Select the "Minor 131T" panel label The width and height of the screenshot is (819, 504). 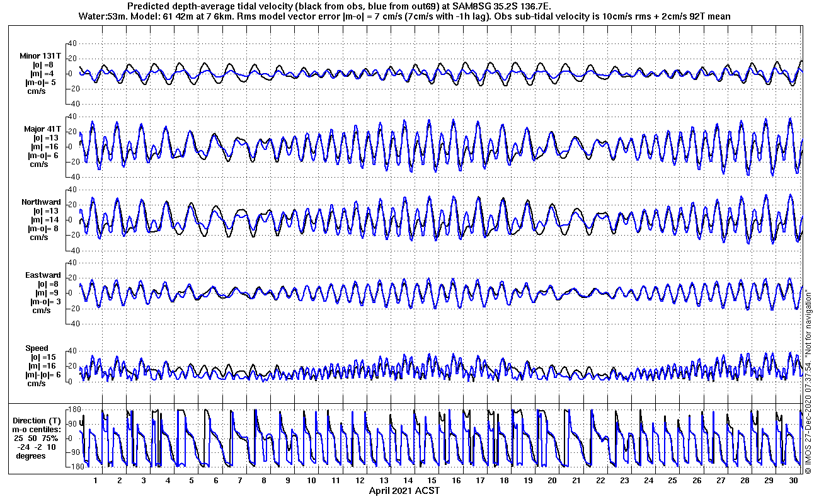pos(40,55)
